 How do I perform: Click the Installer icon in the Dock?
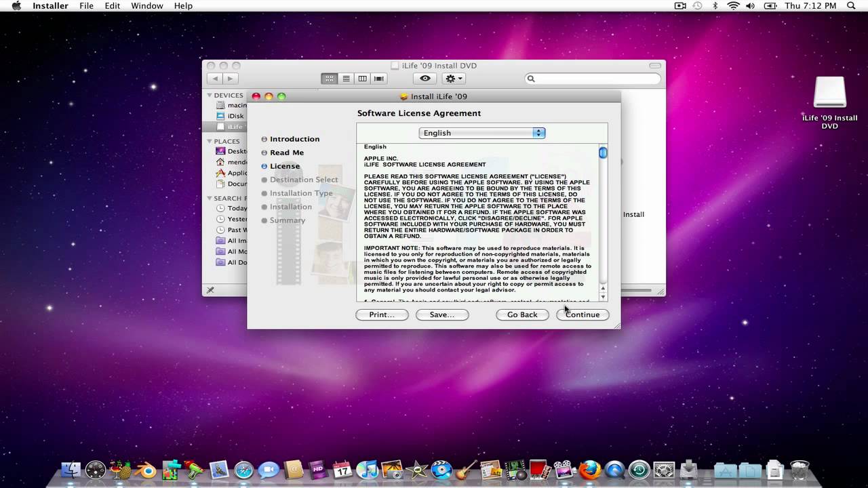coord(688,470)
